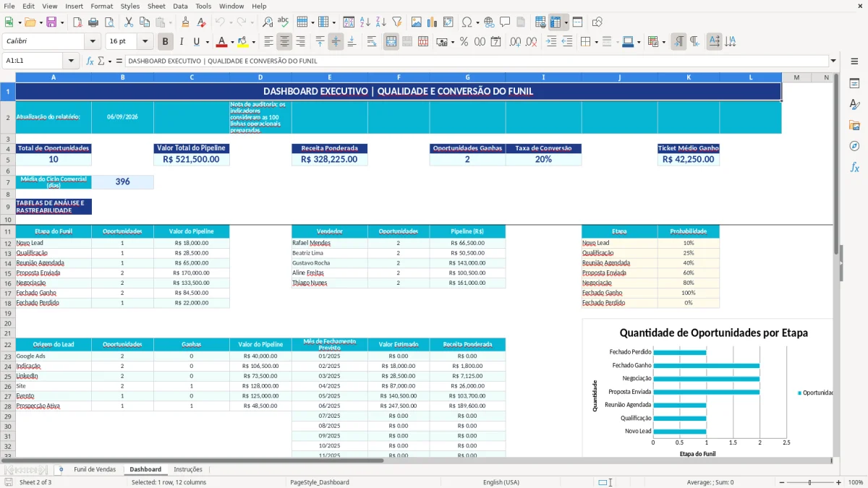The width and height of the screenshot is (868, 488).
Task: Toggle Wrap Text button
Action: (x=372, y=42)
